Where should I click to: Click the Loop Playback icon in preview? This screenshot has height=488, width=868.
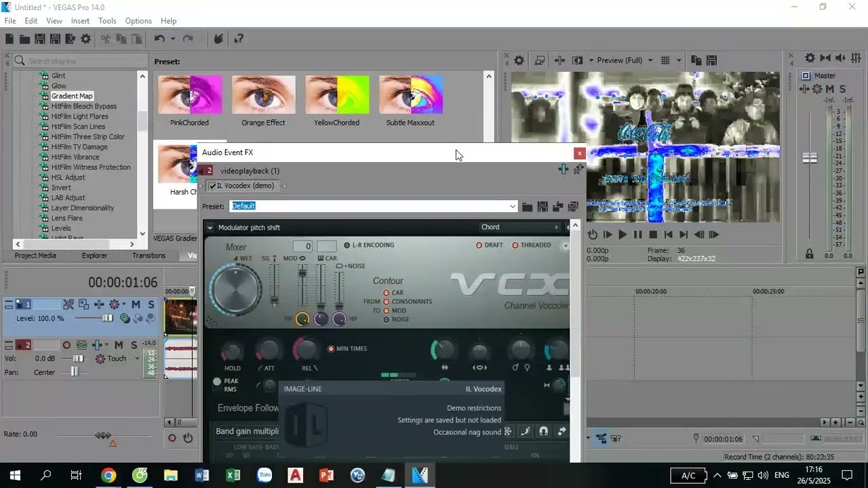pos(593,235)
